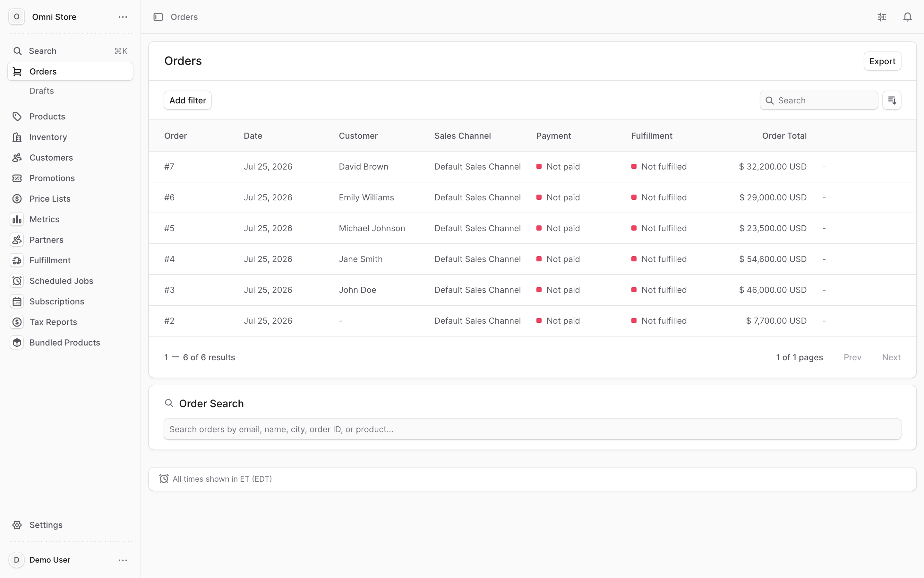Click the Fulfillment column header
The width and height of the screenshot is (924, 578).
(x=651, y=136)
